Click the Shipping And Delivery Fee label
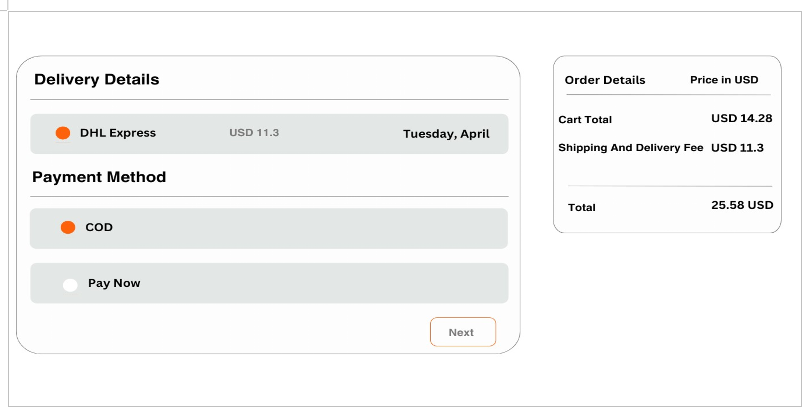Image resolution: width=811 pixels, height=413 pixels. [631, 148]
